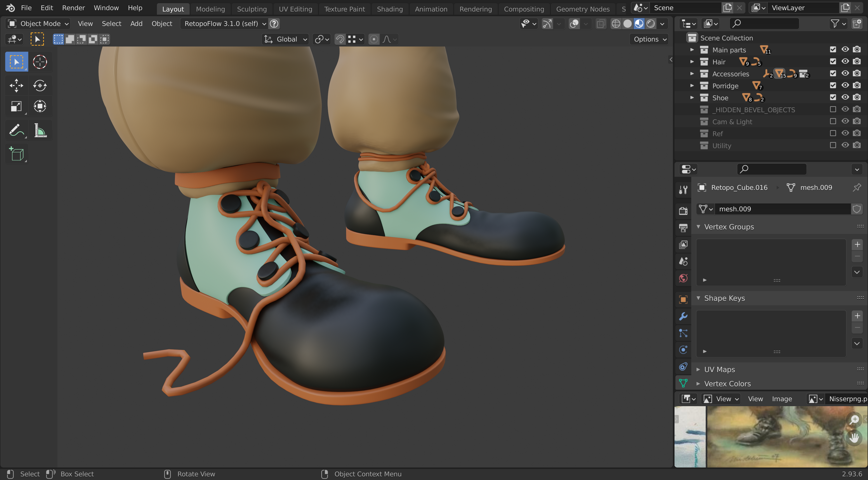Choose the Scale tool
The image size is (868, 480).
[x=16, y=106]
